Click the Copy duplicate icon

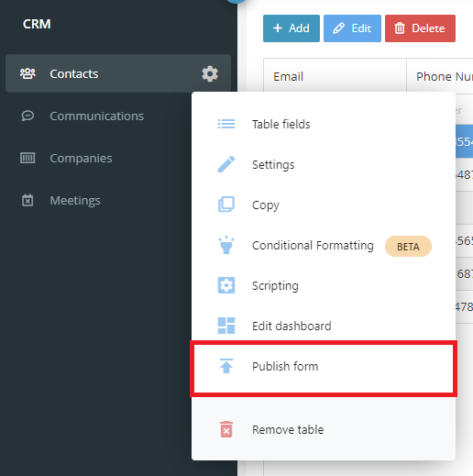226,205
